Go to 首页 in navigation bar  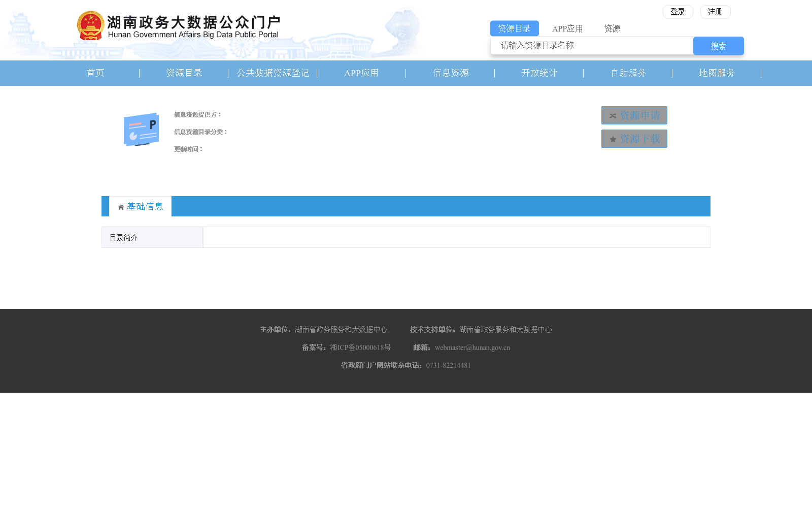[95, 73]
